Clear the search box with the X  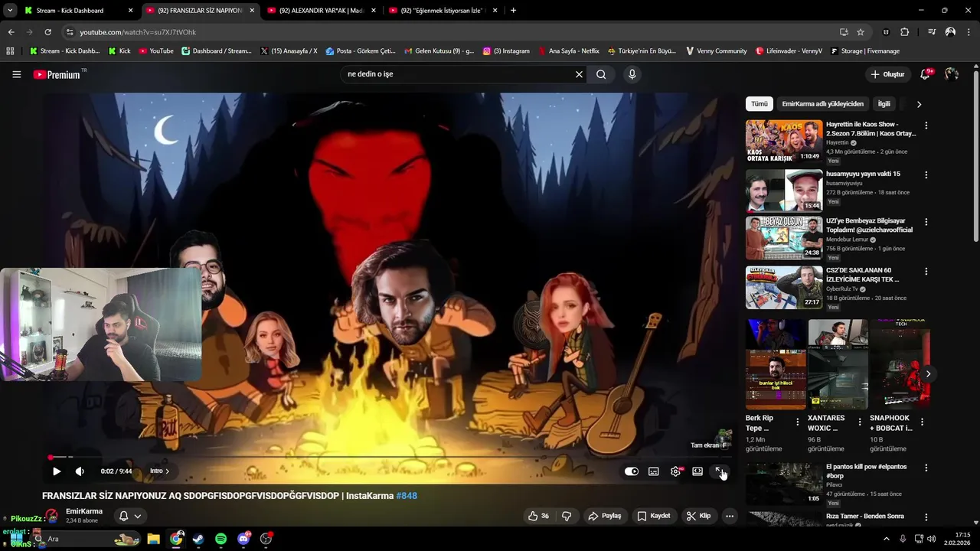click(x=580, y=74)
